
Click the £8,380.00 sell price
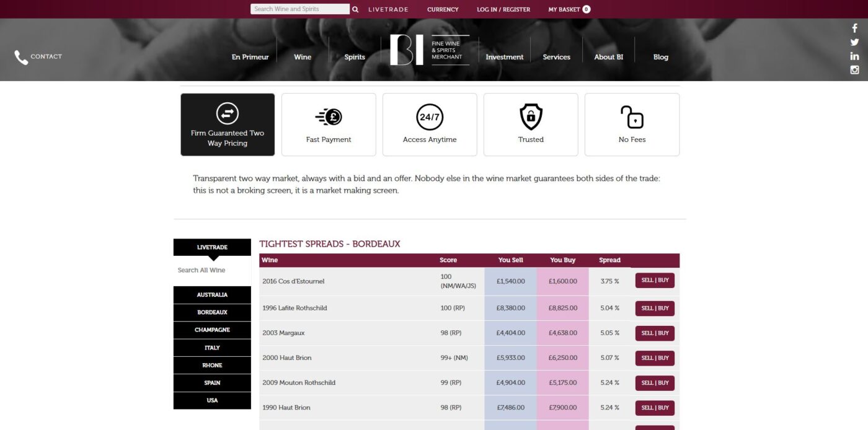511,308
